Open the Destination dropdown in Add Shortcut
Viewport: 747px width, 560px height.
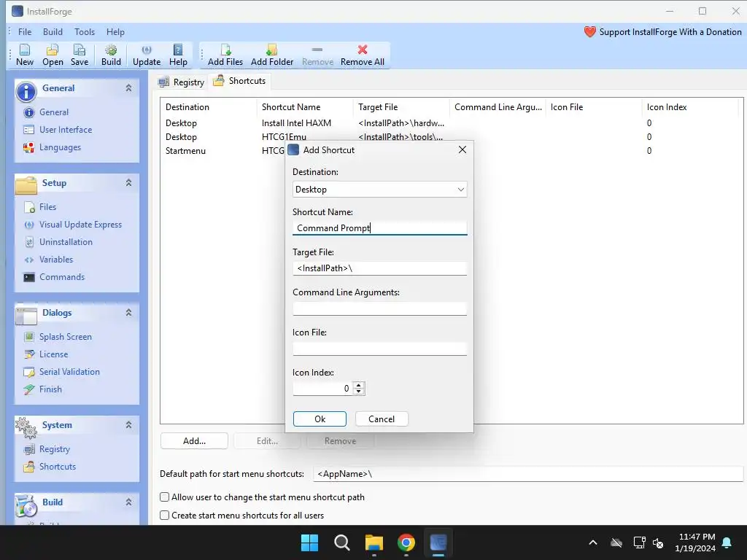379,190
